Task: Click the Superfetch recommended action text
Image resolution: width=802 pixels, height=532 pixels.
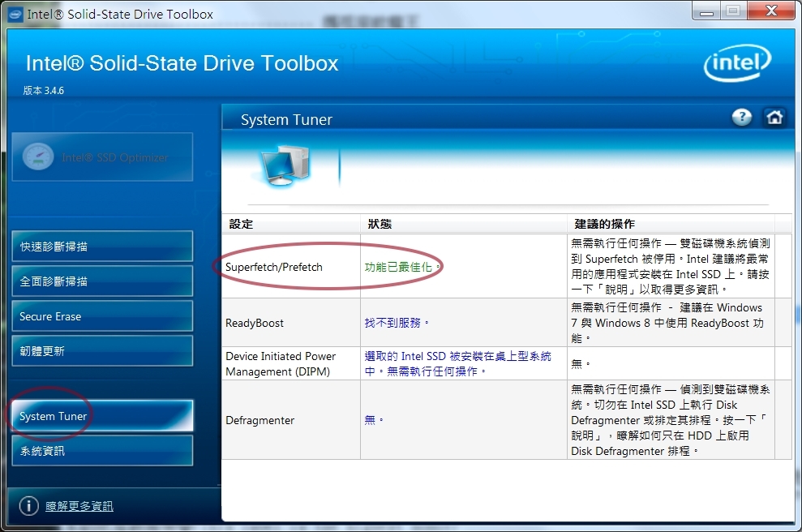Action: pos(671,267)
